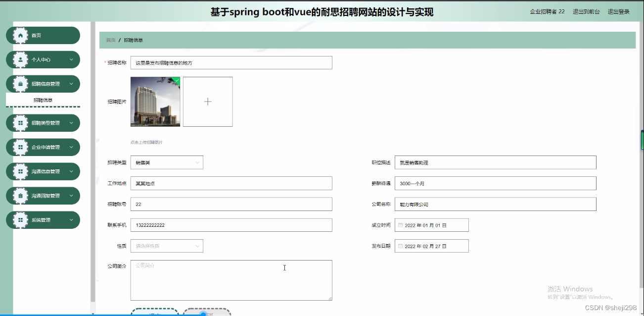Click the 系统管理 grid icon
Screen dimensions: 644x316
pos(20,220)
